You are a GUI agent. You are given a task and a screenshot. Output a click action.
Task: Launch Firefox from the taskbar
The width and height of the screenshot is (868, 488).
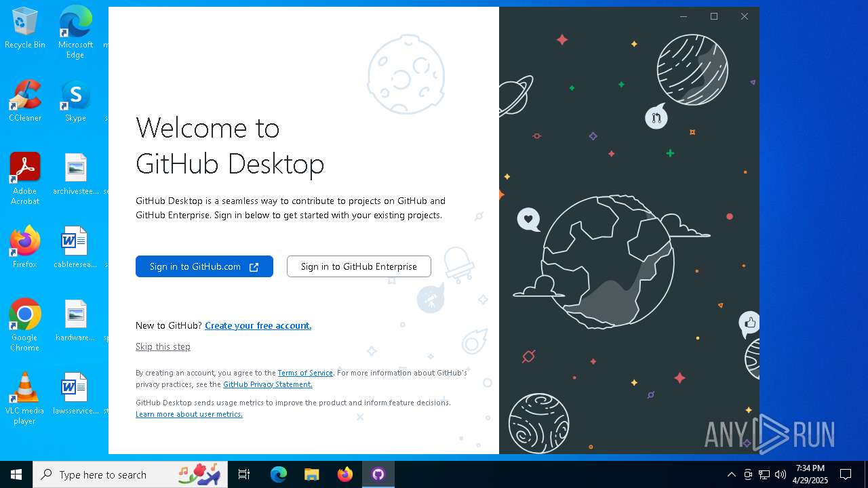[x=345, y=474]
